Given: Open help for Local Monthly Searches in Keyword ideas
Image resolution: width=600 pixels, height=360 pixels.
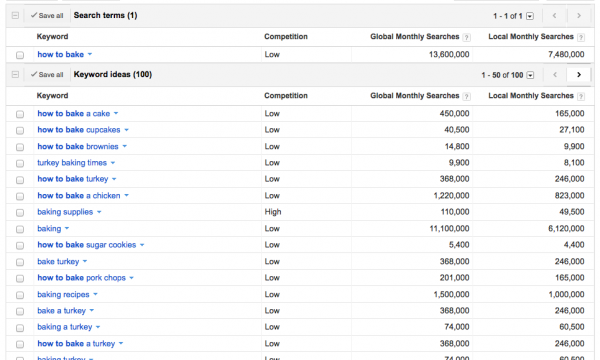Looking at the screenshot, I should pos(581,96).
